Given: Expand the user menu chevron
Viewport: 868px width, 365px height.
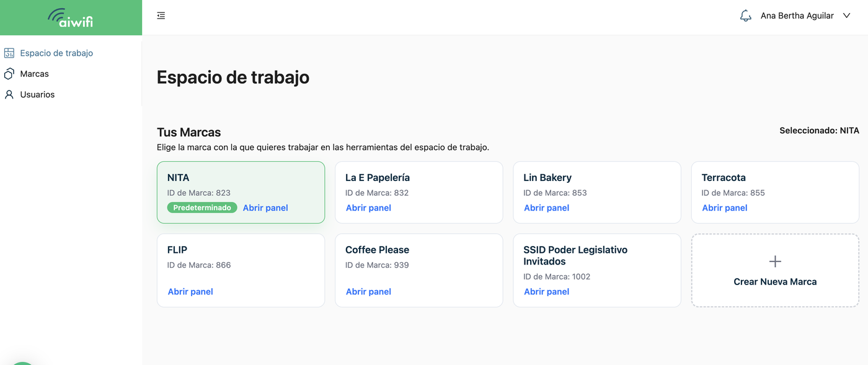Looking at the screenshot, I should pos(847,16).
